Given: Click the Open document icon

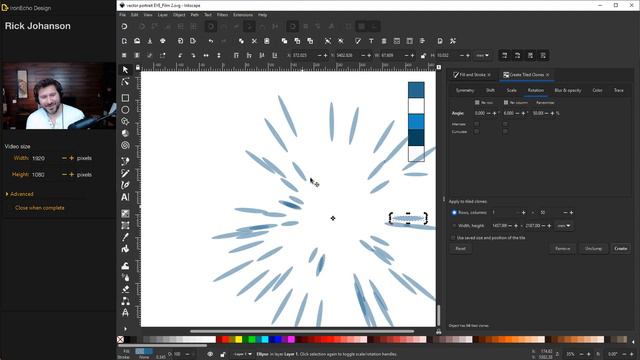Looking at the screenshot, I should click(137, 41).
